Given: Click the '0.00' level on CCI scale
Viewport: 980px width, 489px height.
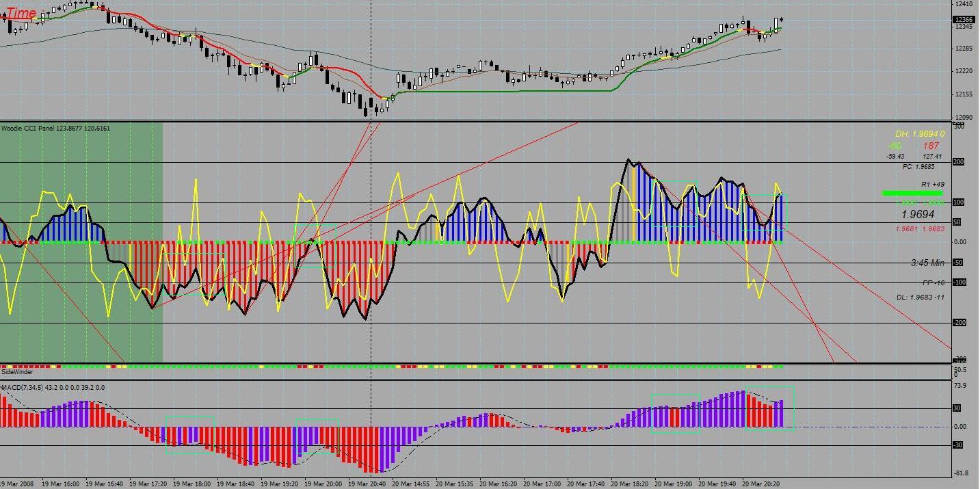Looking at the screenshot, I should (960, 242).
